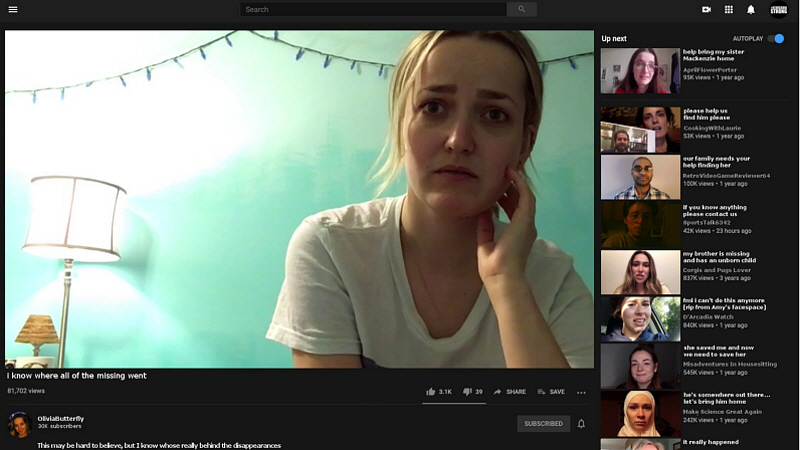Click AprilFlowerPorter channel name
This screenshot has width=800, height=450.
710,70
